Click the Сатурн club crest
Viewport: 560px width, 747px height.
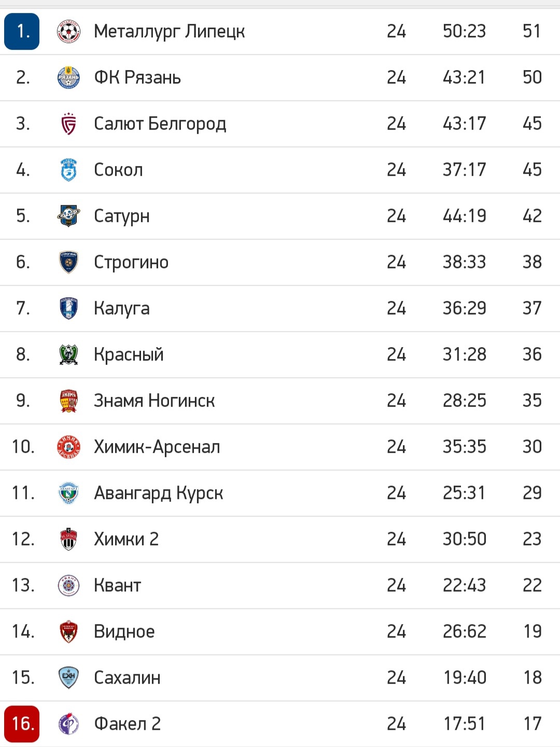pos(68,216)
